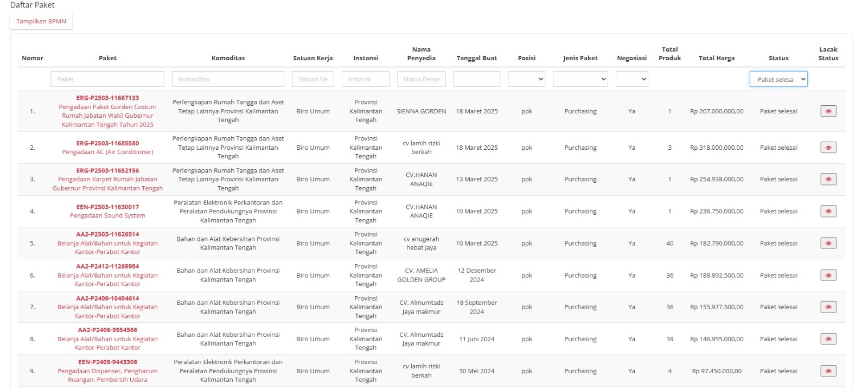Viewport: 868px width, 389px height.
Task: Select date 18 September 2024
Action: tap(477, 307)
